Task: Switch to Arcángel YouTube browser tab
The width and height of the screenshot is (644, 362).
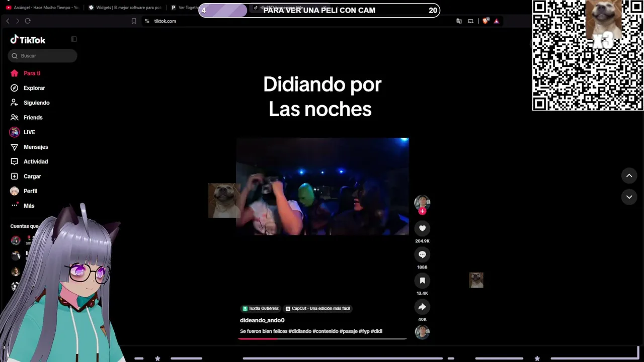Action: click(42, 8)
